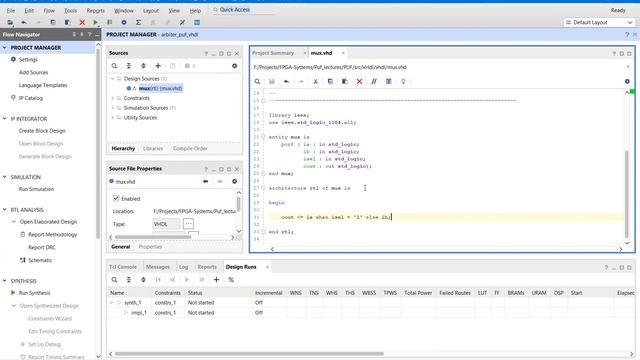Click the red X delete icon in main toolbar
The height and width of the screenshot is (360, 640).
point(82,22)
